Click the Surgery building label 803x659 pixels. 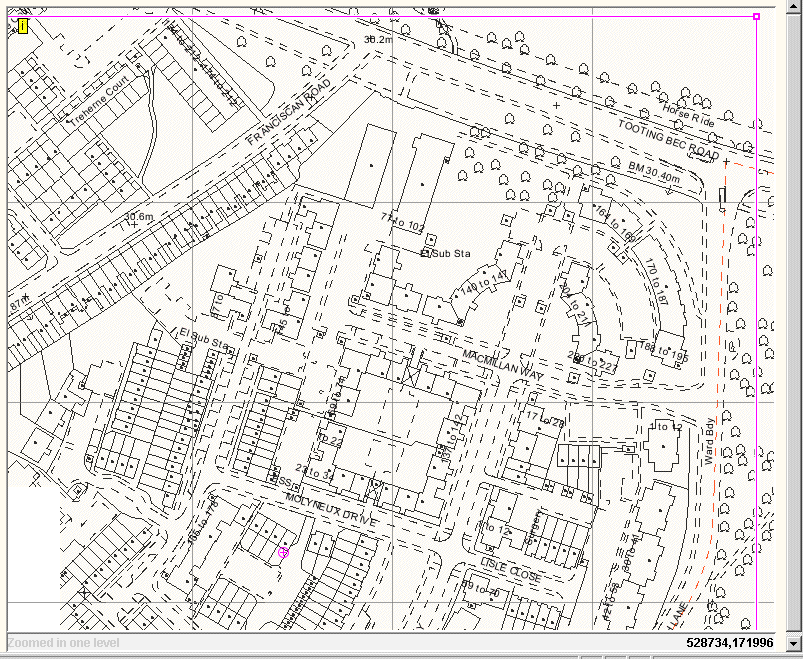click(x=532, y=527)
